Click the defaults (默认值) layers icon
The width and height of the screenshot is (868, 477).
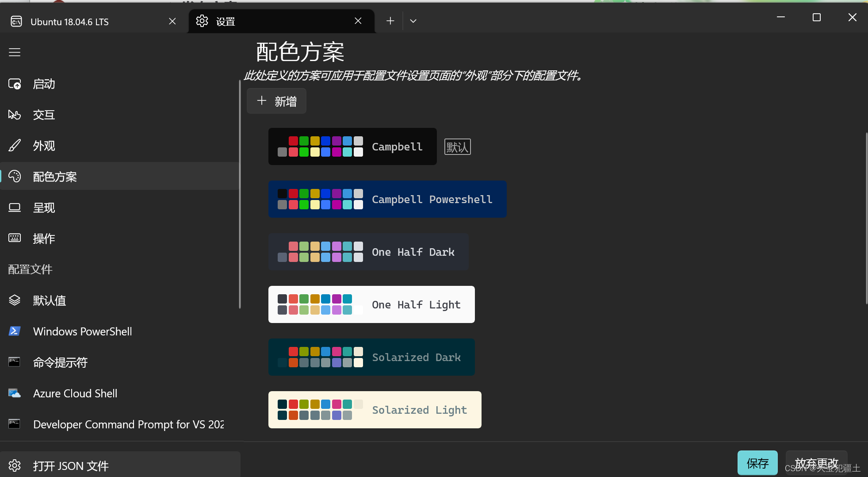pos(15,300)
